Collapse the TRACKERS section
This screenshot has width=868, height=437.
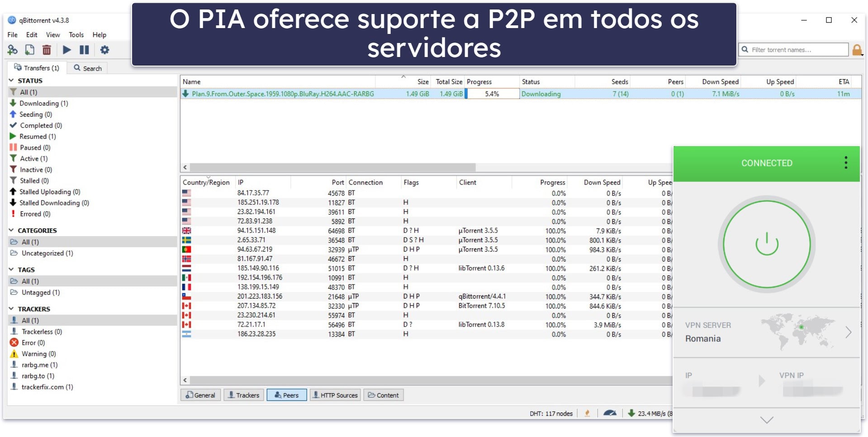(x=11, y=309)
